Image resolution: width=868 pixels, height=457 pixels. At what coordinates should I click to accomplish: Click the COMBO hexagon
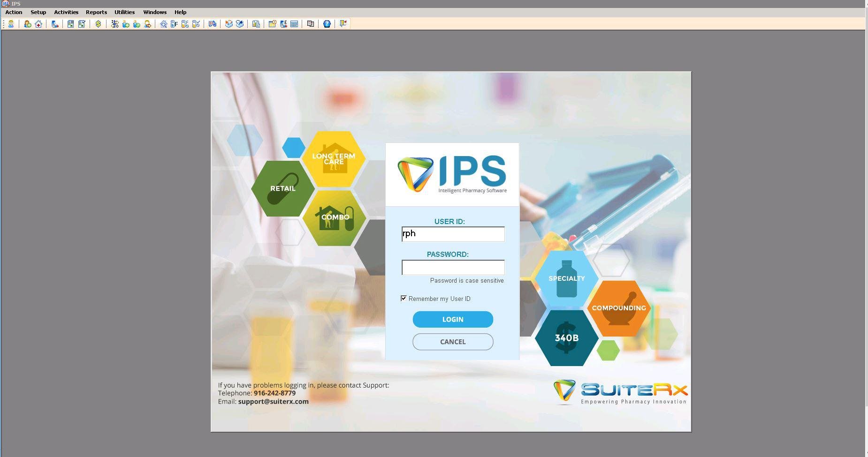click(335, 217)
